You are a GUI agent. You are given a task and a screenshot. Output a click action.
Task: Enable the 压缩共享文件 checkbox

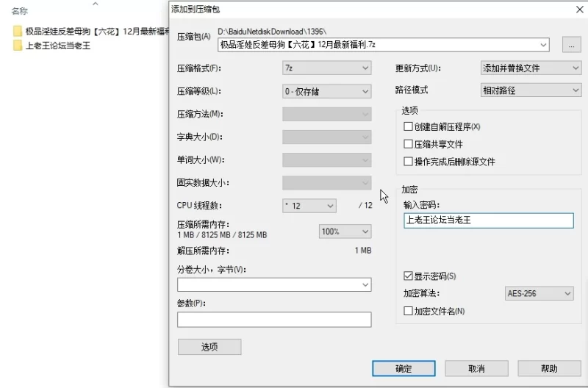pos(408,143)
